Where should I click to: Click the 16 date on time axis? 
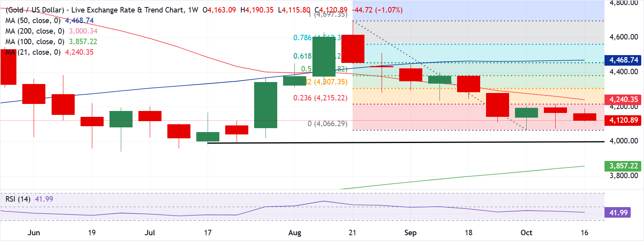584,233
